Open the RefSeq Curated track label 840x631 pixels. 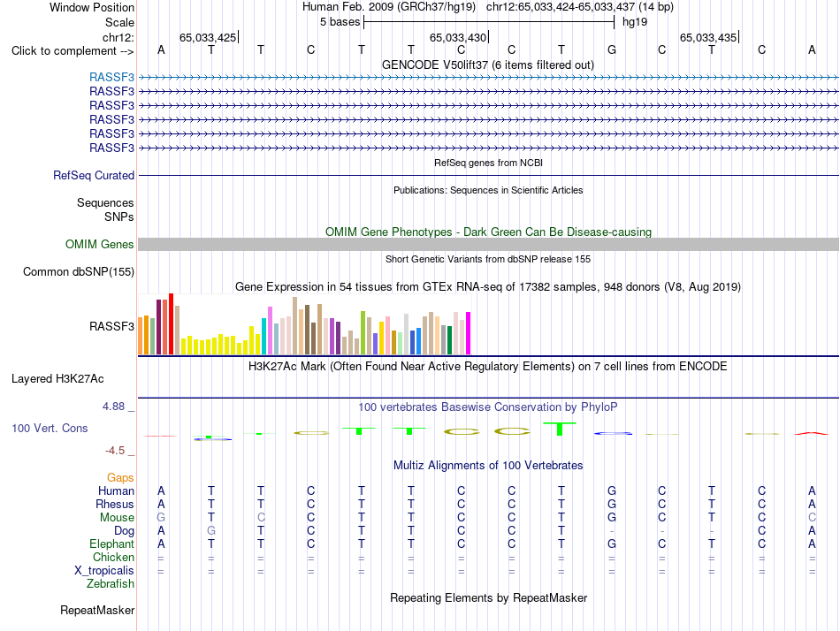point(93,175)
